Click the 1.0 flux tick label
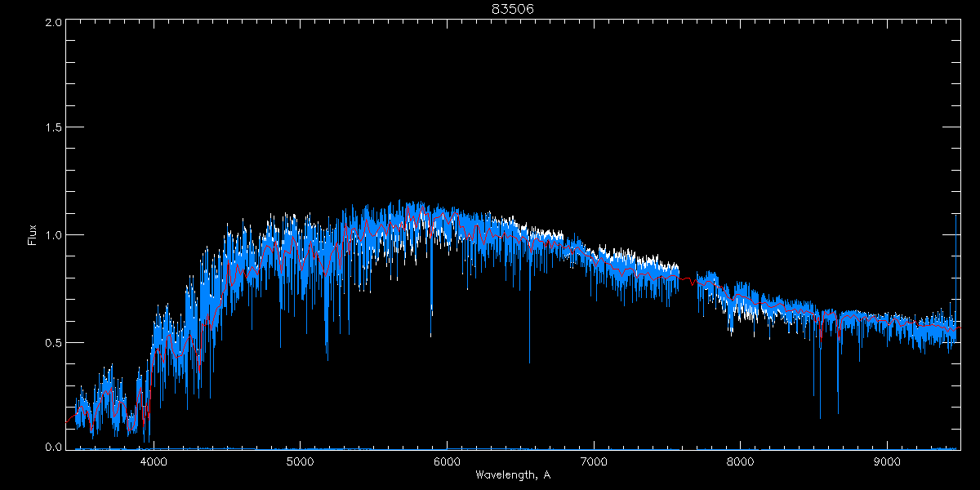 point(51,235)
